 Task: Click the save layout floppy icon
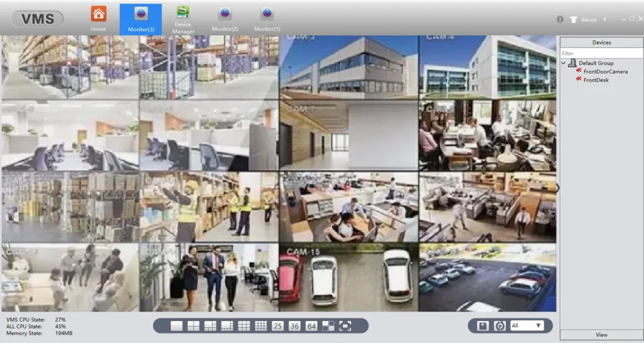(x=483, y=326)
